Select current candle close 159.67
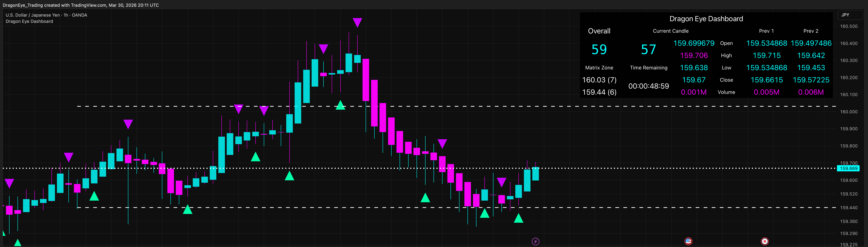Image resolution: width=868 pixels, height=247 pixels. (694, 80)
